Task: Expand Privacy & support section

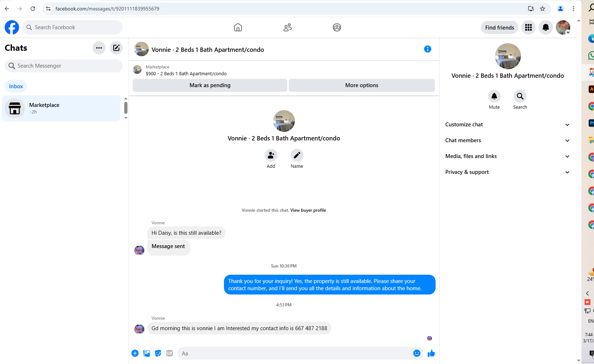Action: [508, 172]
